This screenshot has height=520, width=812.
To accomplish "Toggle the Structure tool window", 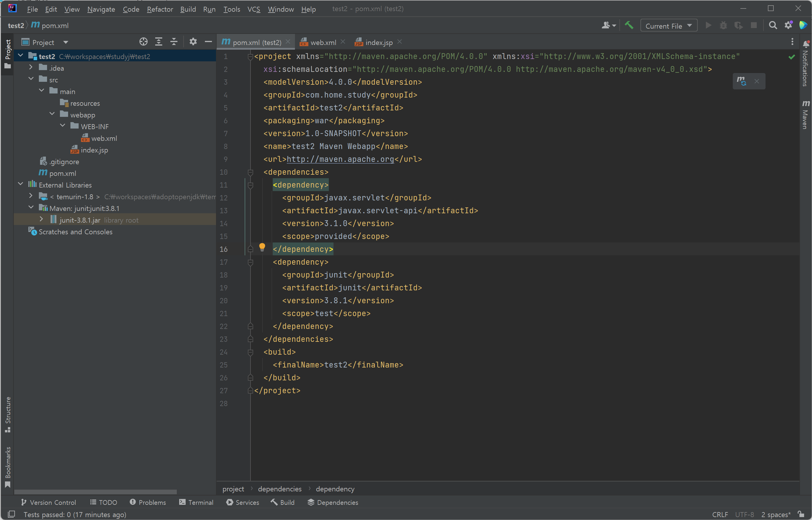I will pos(8,414).
